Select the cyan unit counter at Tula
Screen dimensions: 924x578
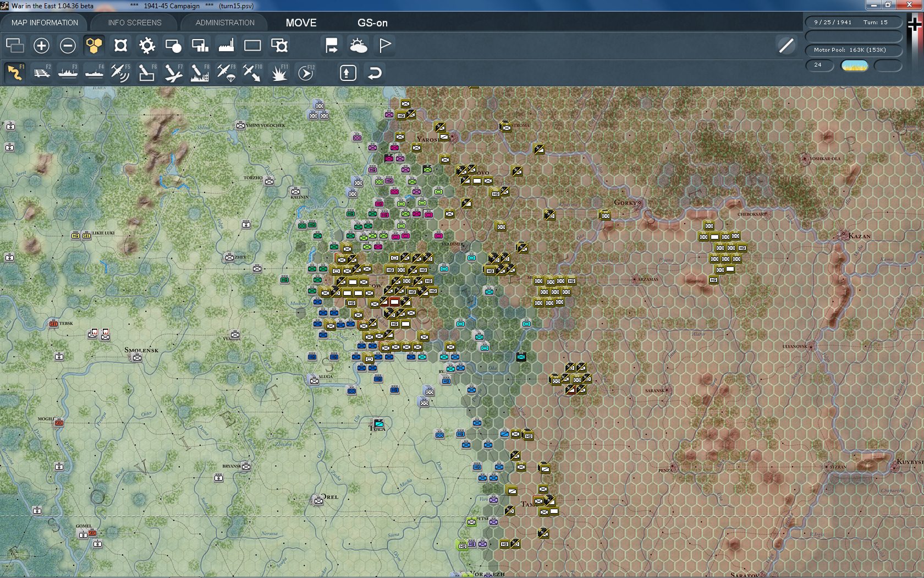(379, 423)
